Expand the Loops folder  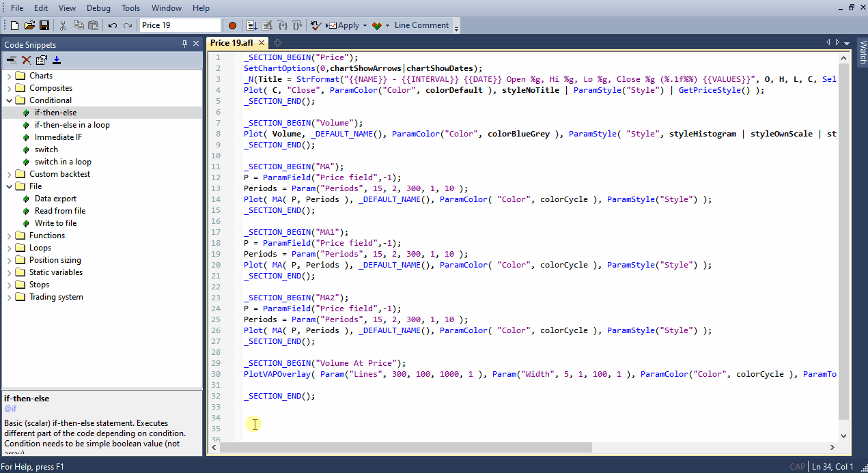[9, 248]
